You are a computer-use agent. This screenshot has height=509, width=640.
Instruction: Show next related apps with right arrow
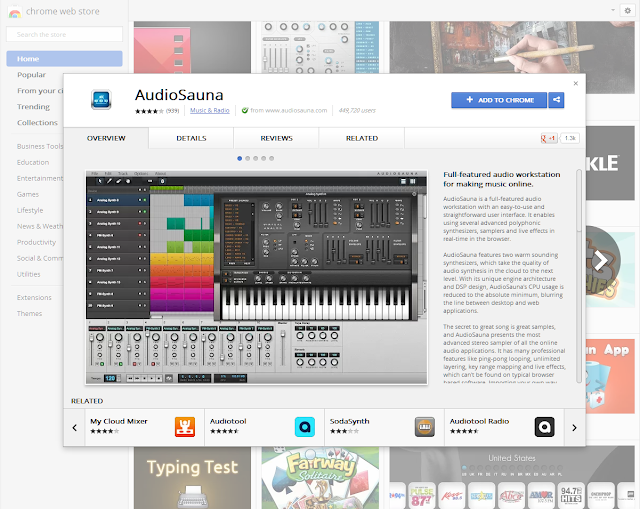click(574, 427)
